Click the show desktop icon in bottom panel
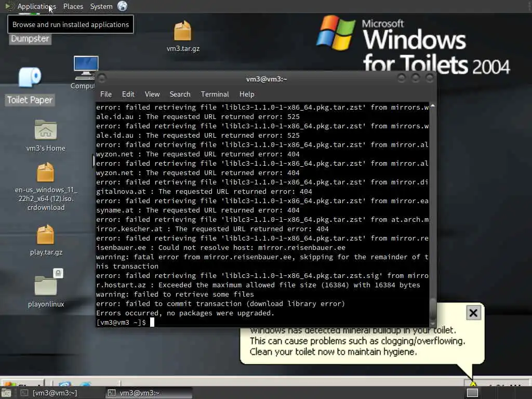The image size is (532, 399). pos(6,393)
